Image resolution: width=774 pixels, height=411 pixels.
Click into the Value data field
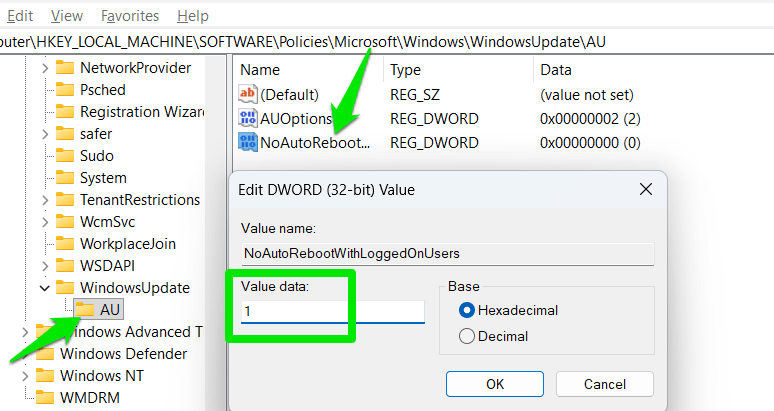click(333, 311)
